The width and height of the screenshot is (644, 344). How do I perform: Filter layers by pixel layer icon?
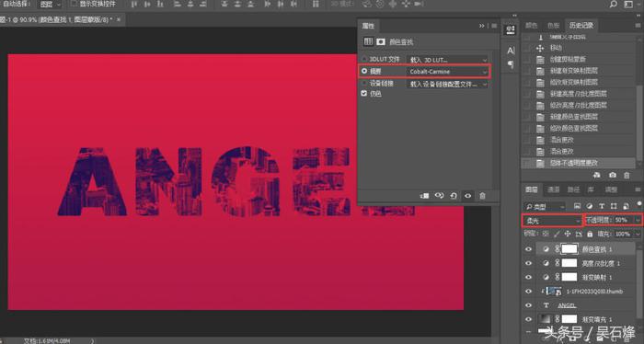coord(577,206)
